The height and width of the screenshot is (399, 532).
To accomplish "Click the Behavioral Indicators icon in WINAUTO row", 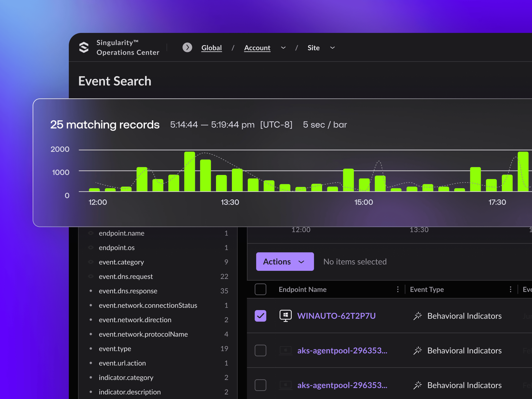I will coord(417,316).
